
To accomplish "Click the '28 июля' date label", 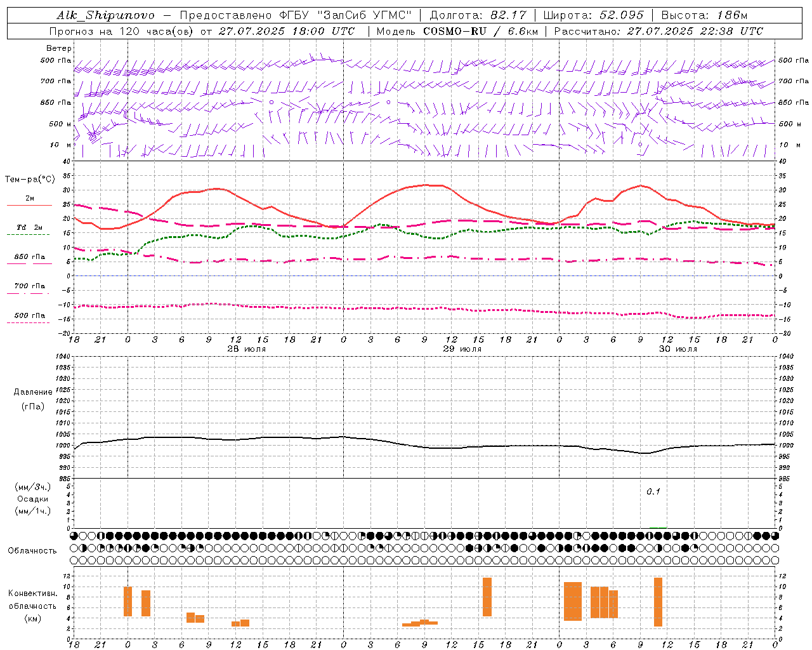I will [246, 349].
